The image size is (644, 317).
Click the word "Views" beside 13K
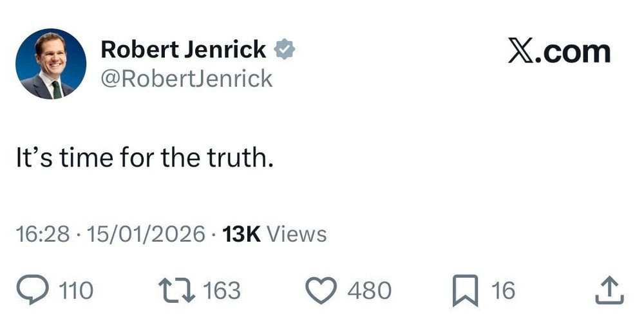[x=296, y=234]
